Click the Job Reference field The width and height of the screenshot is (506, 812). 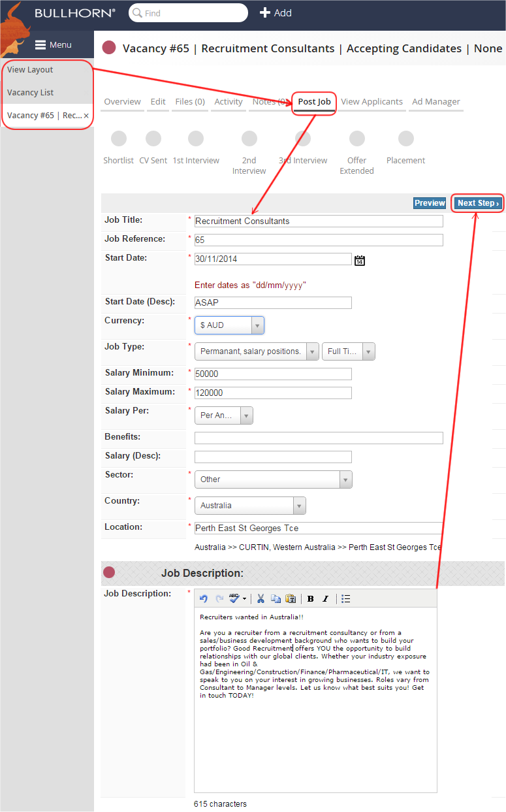click(319, 240)
